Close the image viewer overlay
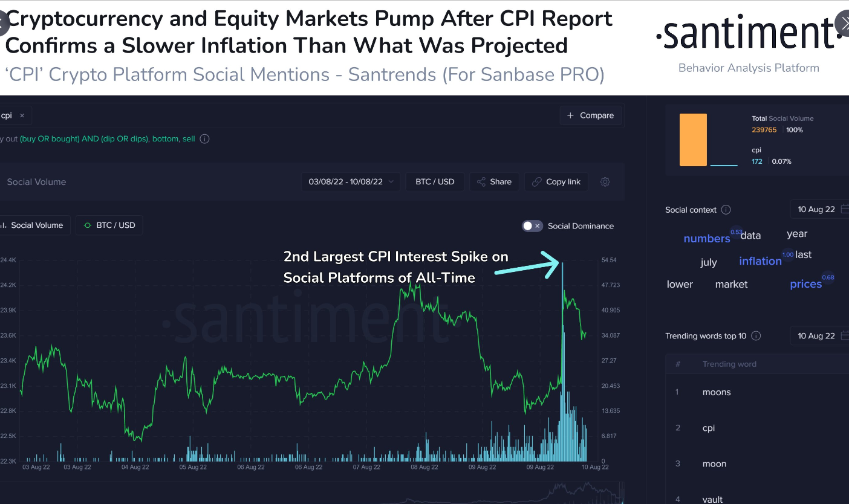The image size is (849, 504). (842, 24)
